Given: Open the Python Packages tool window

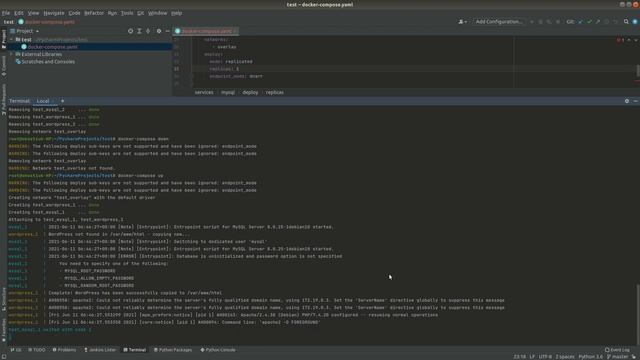Looking at the screenshot, I should (173, 350).
